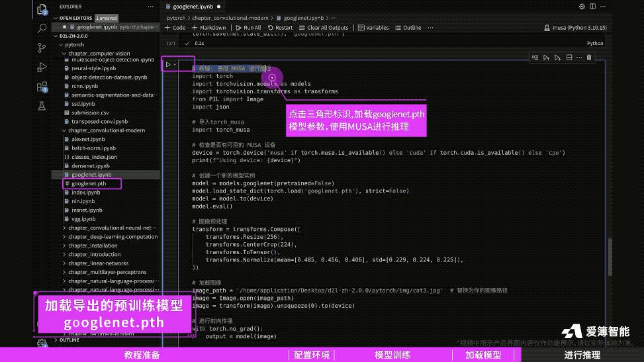Open submission.csv file
Viewport: 644px width, 362px height.
click(x=90, y=113)
